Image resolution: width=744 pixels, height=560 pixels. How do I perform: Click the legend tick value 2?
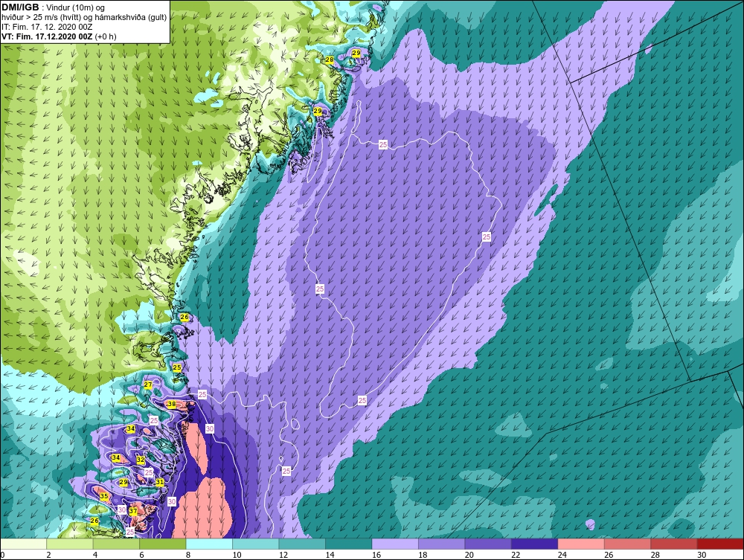pos(48,555)
